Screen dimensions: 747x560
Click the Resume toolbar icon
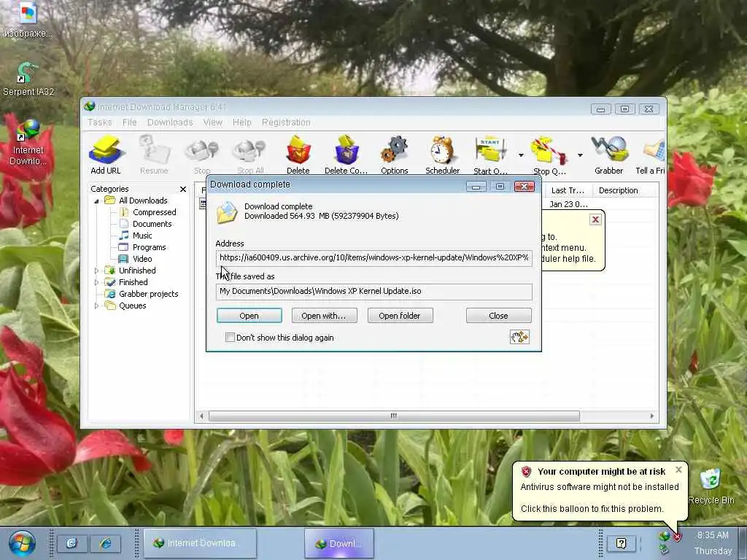pyautogui.click(x=154, y=155)
